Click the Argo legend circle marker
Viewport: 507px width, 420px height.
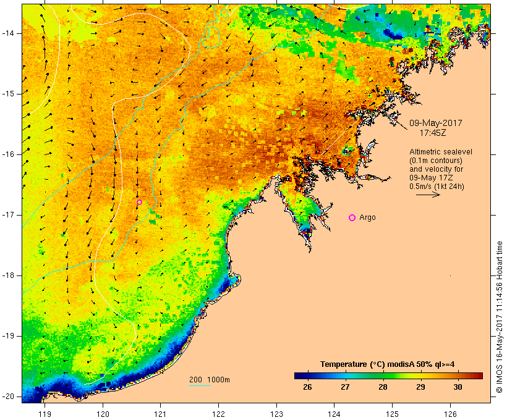(x=352, y=218)
